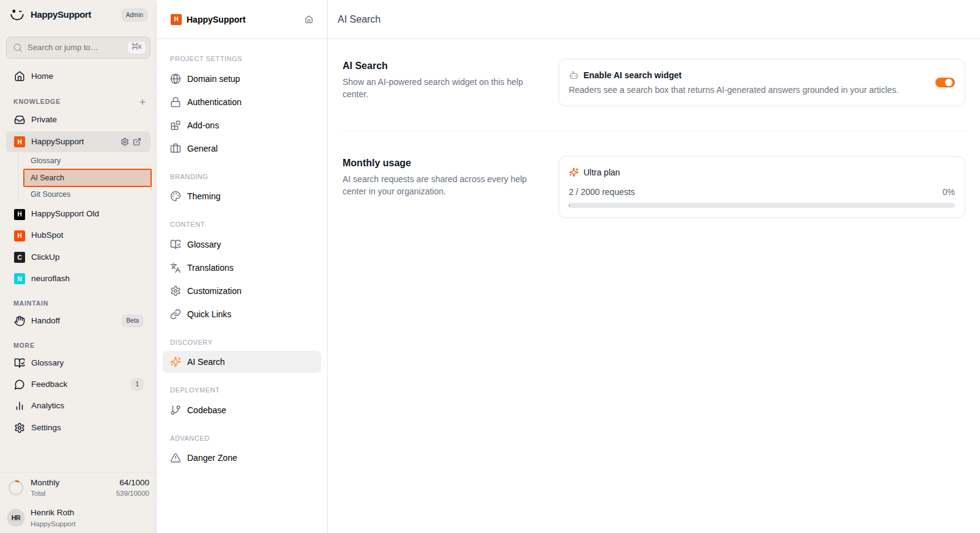Open General project settings
Image resolution: width=980 pixels, height=533 pixels.
[x=242, y=149]
